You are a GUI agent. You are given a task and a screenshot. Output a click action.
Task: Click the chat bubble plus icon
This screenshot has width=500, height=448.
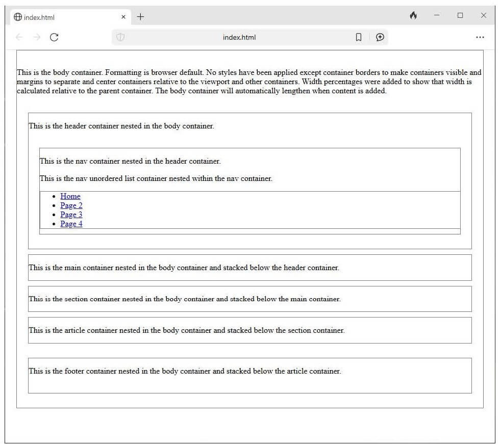coord(380,37)
